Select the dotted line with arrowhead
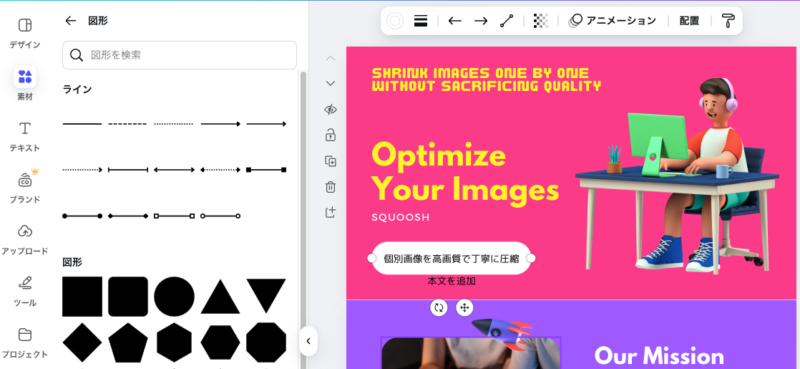This screenshot has height=369, width=800. click(x=82, y=169)
